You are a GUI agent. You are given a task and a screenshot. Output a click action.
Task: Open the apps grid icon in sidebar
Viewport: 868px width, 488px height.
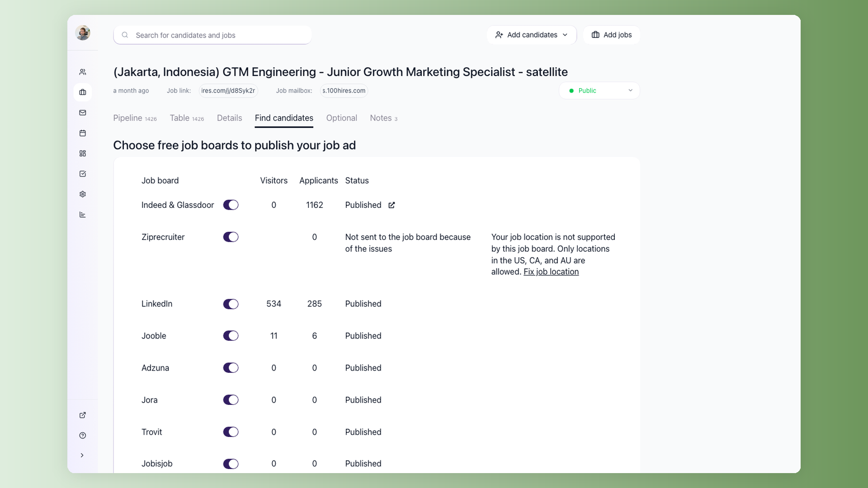coord(83,154)
